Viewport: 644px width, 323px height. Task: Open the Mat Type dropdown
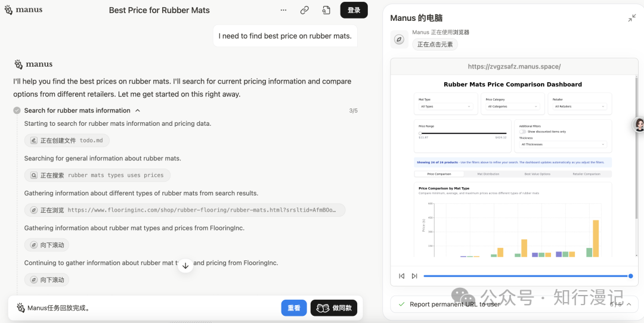(445, 106)
